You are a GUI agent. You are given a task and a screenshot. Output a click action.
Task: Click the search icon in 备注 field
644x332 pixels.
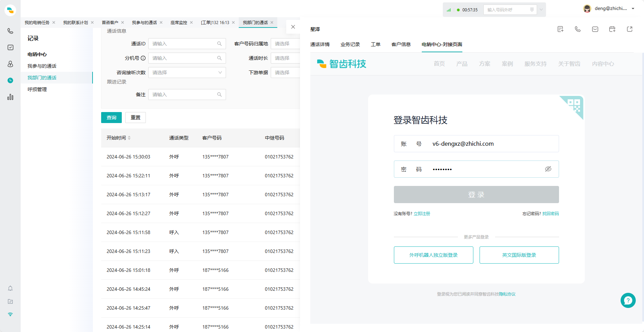(219, 95)
